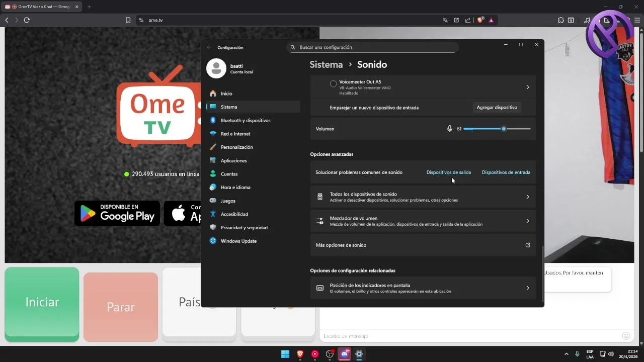
Task: Open the taskbar clock and date
Action: (628, 354)
